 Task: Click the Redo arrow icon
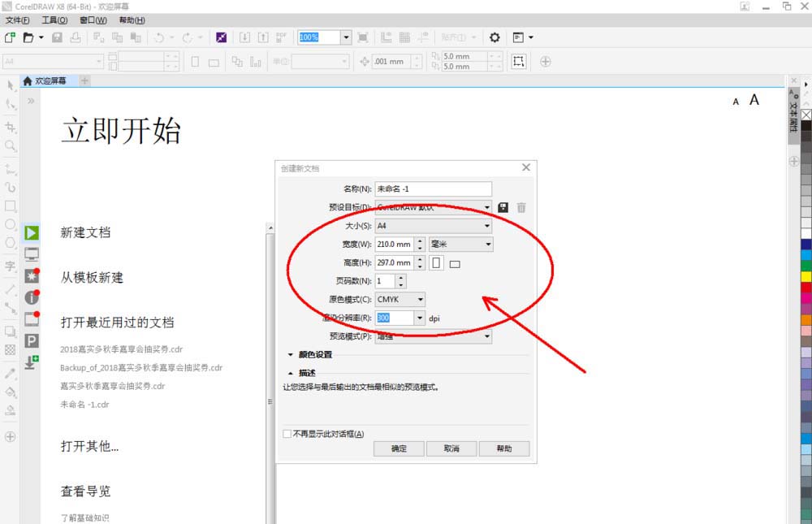(188, 37)
